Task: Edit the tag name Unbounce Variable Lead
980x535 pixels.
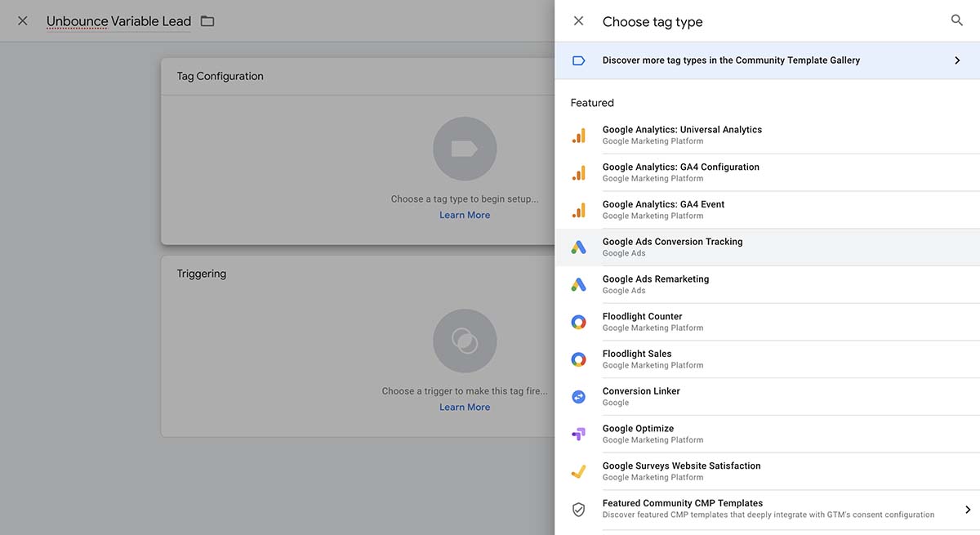Action: (118, 21)
